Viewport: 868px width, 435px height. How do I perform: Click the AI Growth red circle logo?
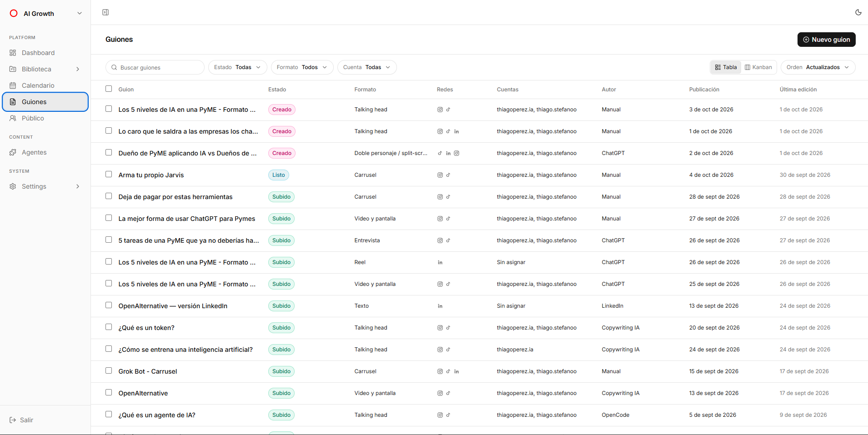point(14,14)
